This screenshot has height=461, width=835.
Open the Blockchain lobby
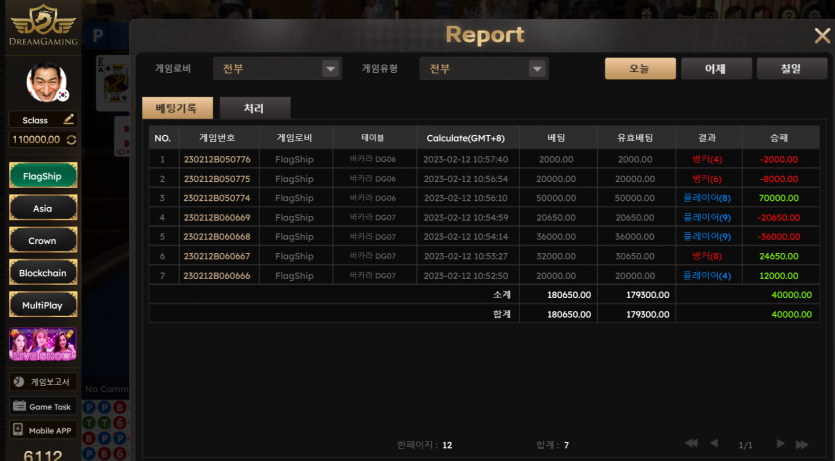pos(43,273)
